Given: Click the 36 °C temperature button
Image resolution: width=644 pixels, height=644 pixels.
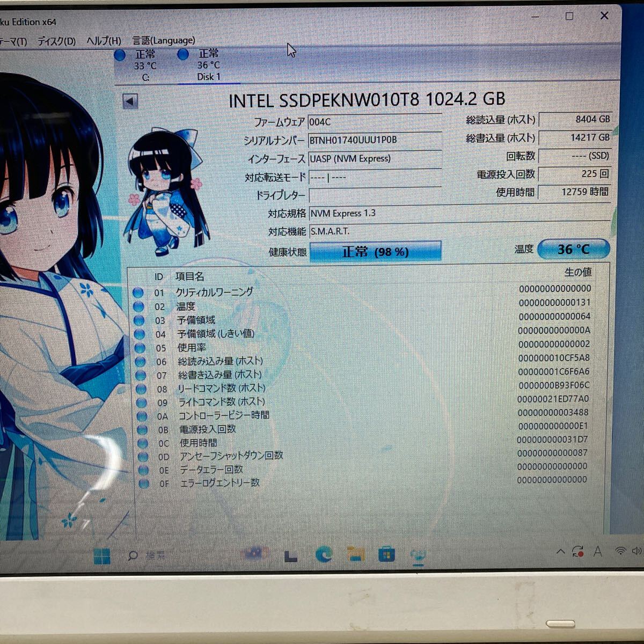Looking at the screenshot, I should click(x=573, y=249).
